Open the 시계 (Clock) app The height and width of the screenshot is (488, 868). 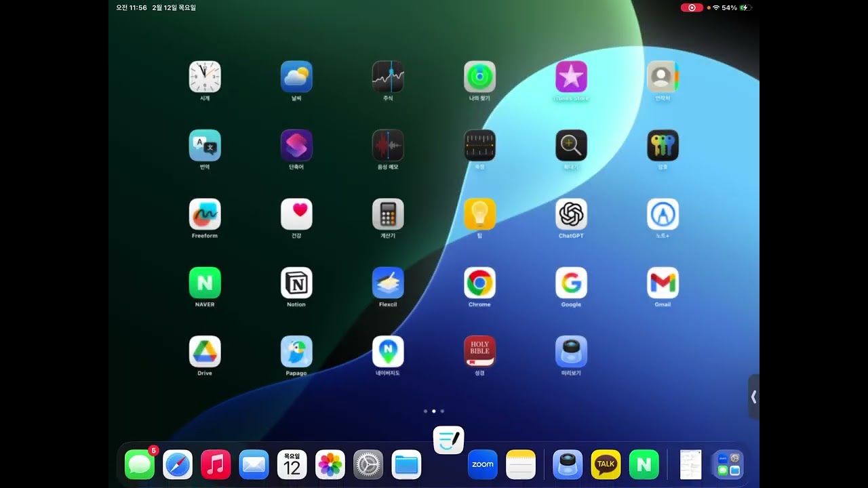205,77
